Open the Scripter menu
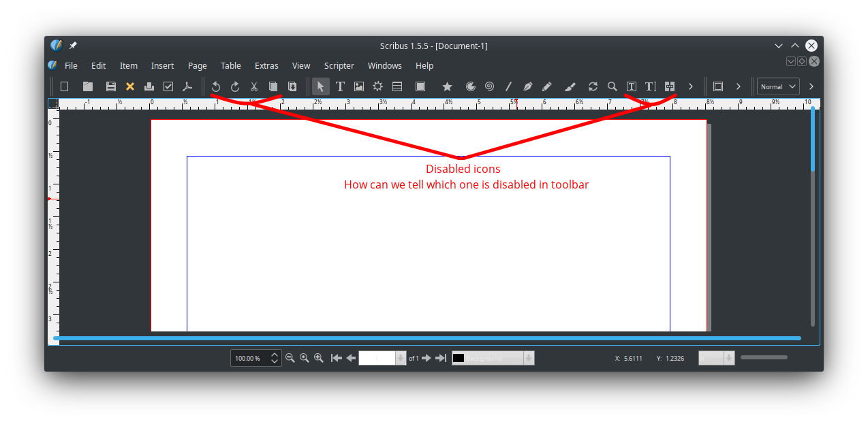Screen dimensions: 868x424 339,66
